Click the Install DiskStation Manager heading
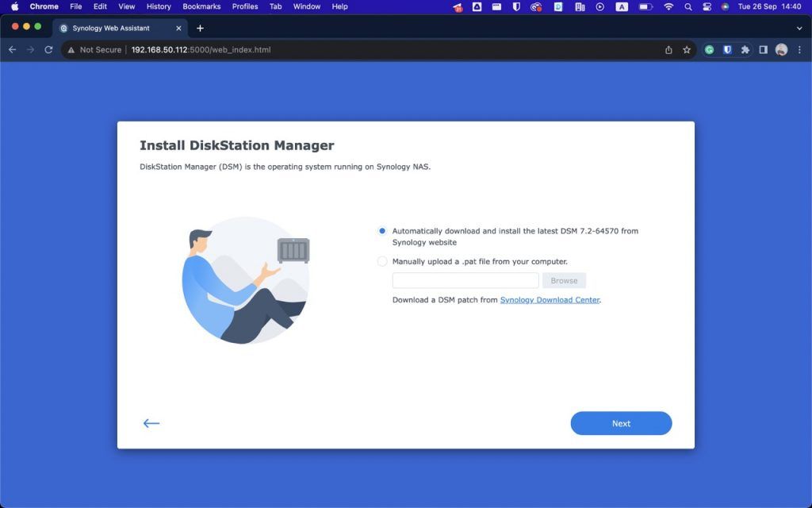 tap(236, 145)
